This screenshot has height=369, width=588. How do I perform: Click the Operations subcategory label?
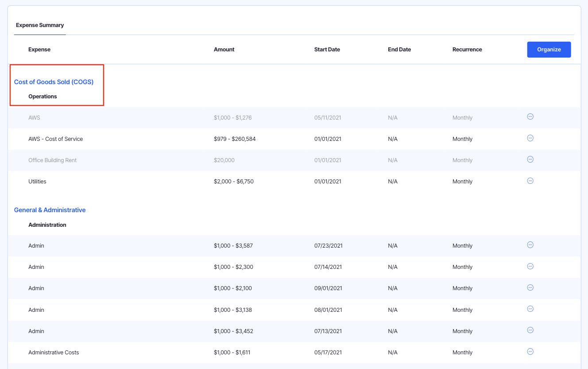point(43,97)
